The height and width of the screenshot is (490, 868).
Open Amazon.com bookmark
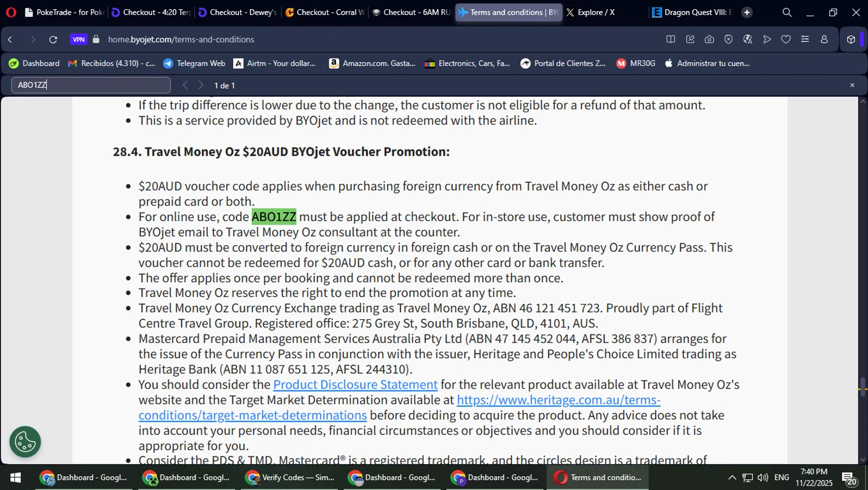372,63
